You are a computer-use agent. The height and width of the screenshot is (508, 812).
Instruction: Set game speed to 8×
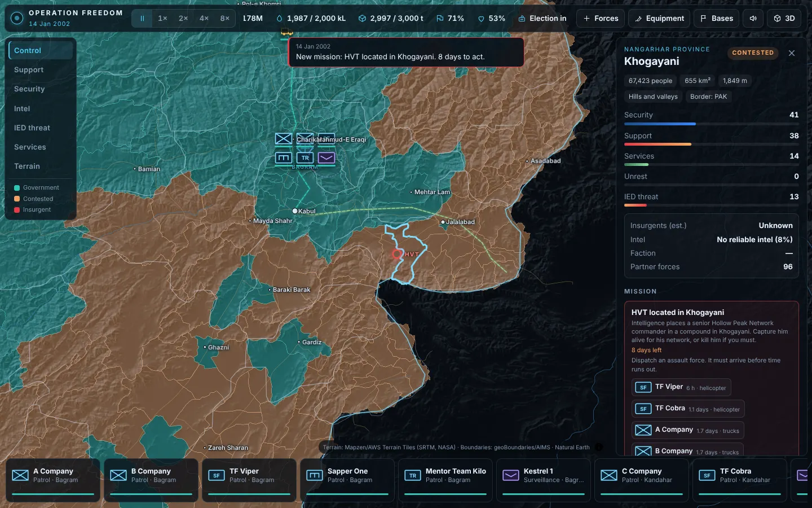point(225,19)
